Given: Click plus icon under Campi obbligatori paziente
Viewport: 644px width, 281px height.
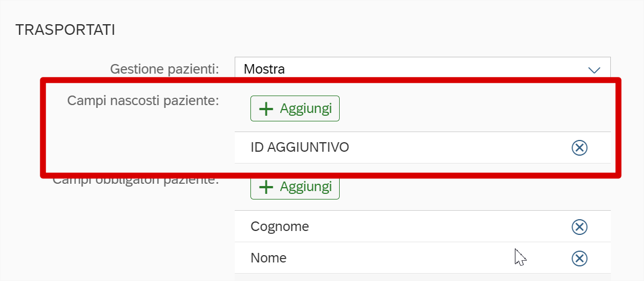Looking at the screenshot, I should click(266, 187).
